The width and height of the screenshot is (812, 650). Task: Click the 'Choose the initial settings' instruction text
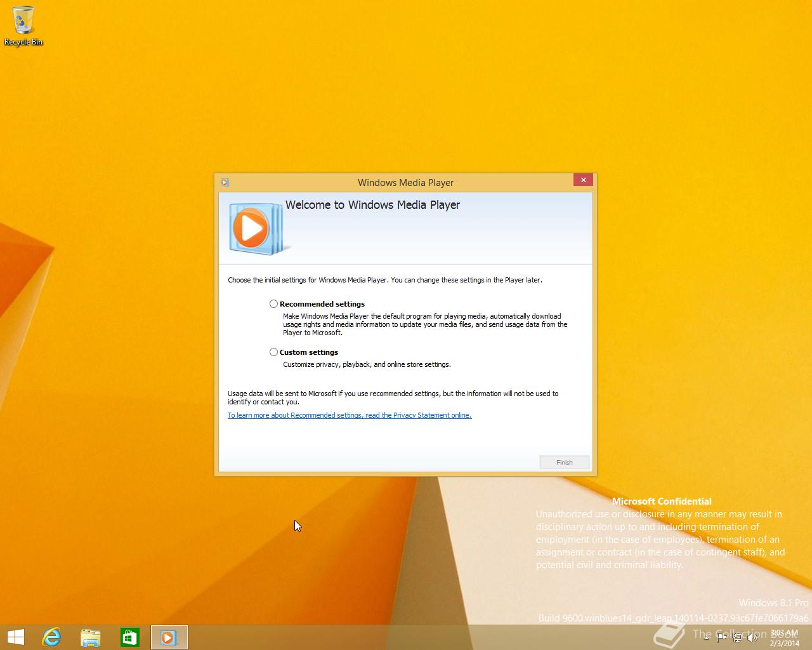[x=385, y=280]
